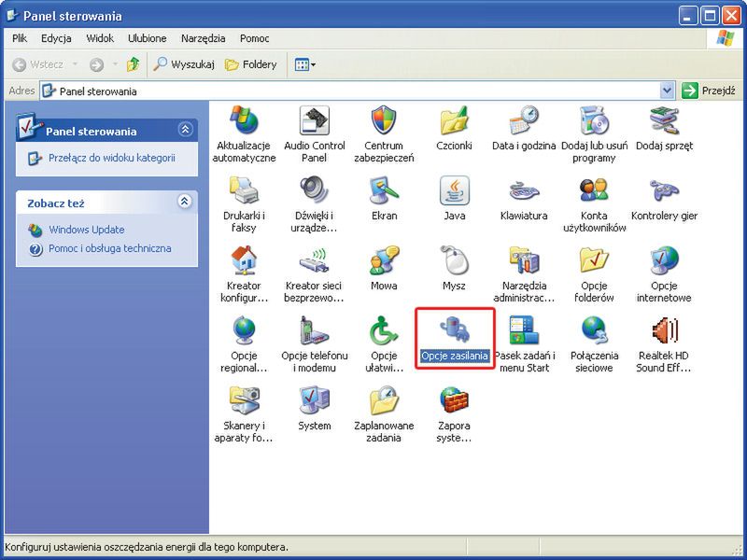Screen dimensions: 747x560
Task: Click Opcje telefonu i modemu icon
Action: (x=314, y=330)
